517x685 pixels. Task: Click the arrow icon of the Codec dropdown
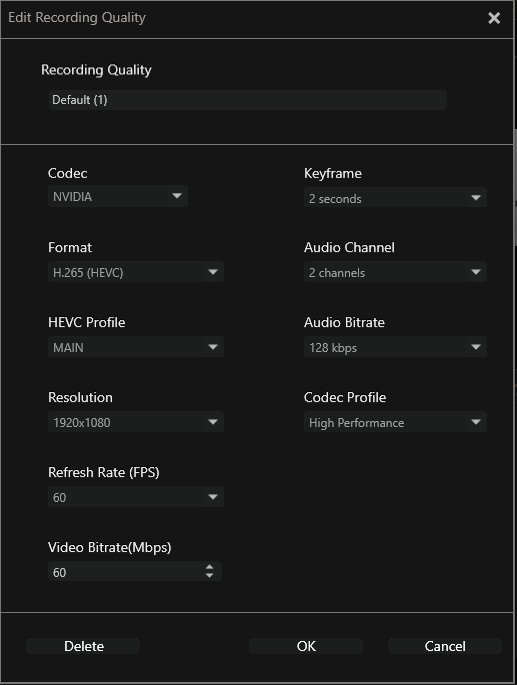(177, 196)
